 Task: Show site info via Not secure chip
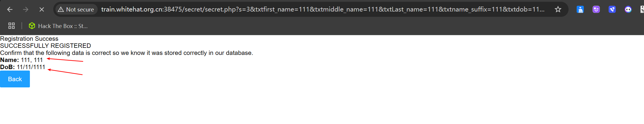click(76, 9)
